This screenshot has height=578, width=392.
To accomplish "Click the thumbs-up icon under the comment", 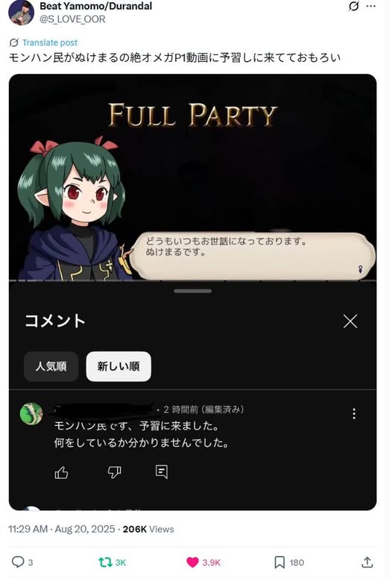I will coord(61,472).
